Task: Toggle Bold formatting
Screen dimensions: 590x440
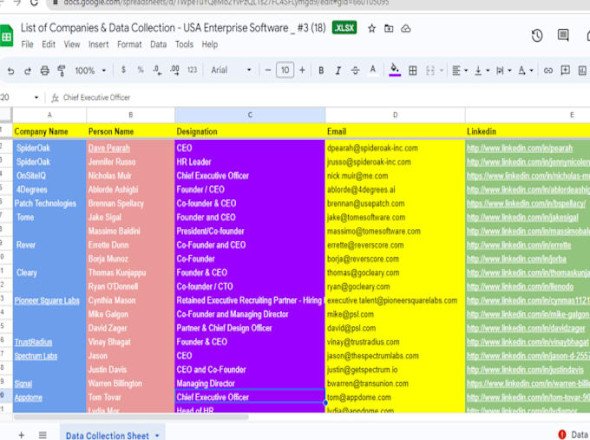Action: (x=321, y=70)
